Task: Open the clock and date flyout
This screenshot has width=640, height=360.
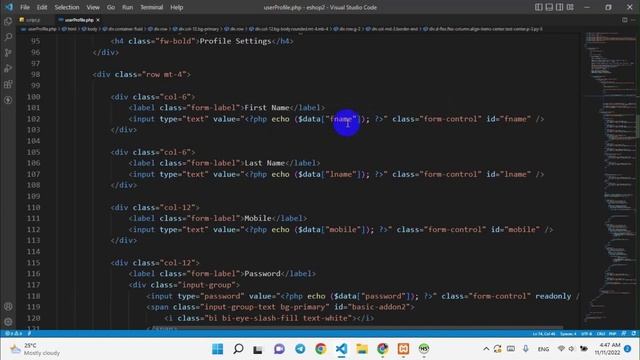Action: tap(607, 349)
